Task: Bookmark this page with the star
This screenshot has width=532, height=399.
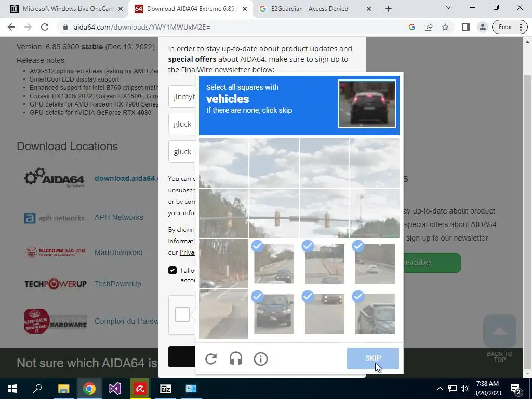Action: click(445, 27)
